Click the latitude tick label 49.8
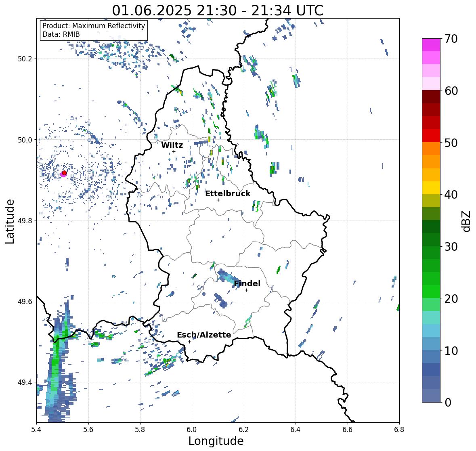This screenshot has width=476, height=451. pos(25,220)
